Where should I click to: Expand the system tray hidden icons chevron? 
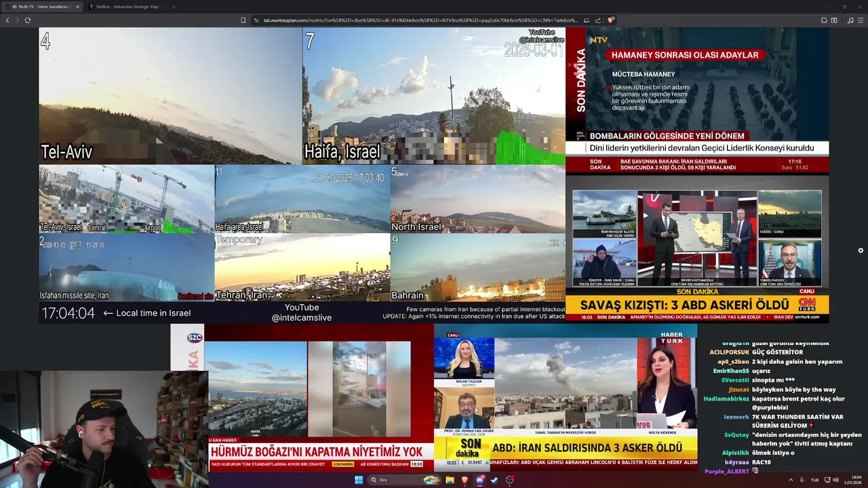coord(791,480)
